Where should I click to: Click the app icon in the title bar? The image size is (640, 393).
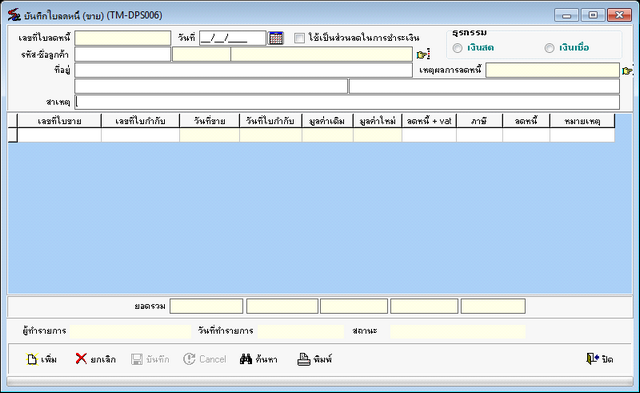pos(14,15)
